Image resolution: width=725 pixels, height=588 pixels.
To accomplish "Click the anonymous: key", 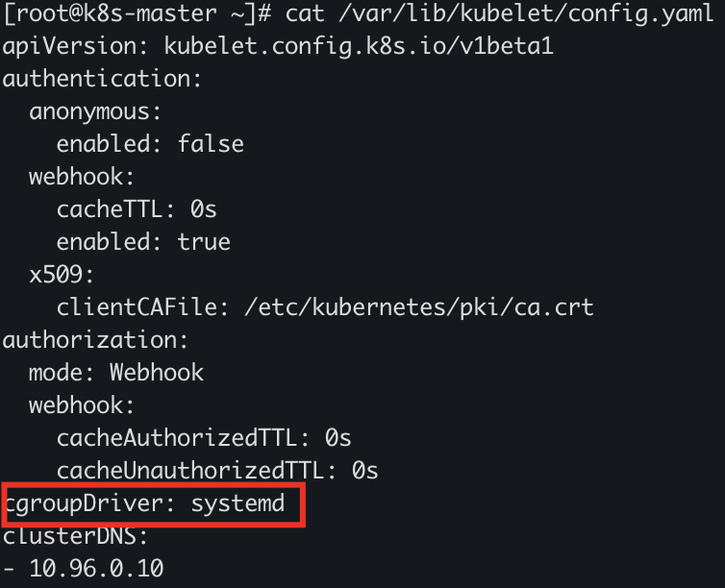I will (96, 111).
